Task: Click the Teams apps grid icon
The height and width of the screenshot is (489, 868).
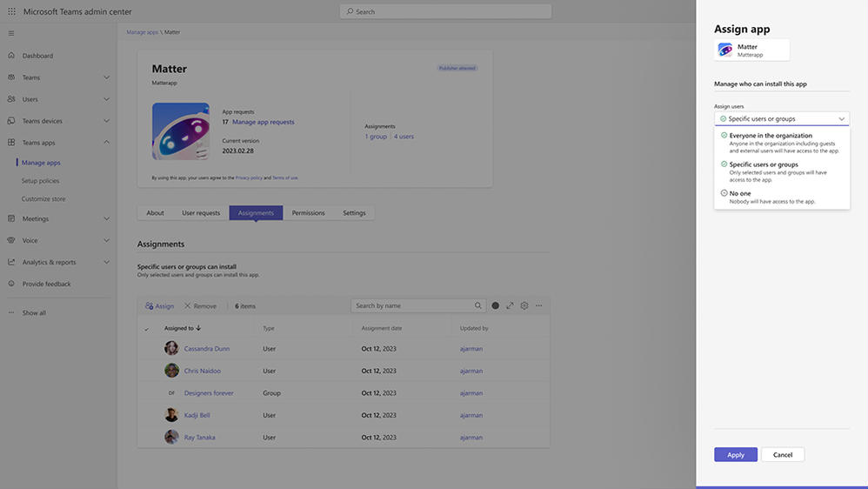Action: pos(11,143)
